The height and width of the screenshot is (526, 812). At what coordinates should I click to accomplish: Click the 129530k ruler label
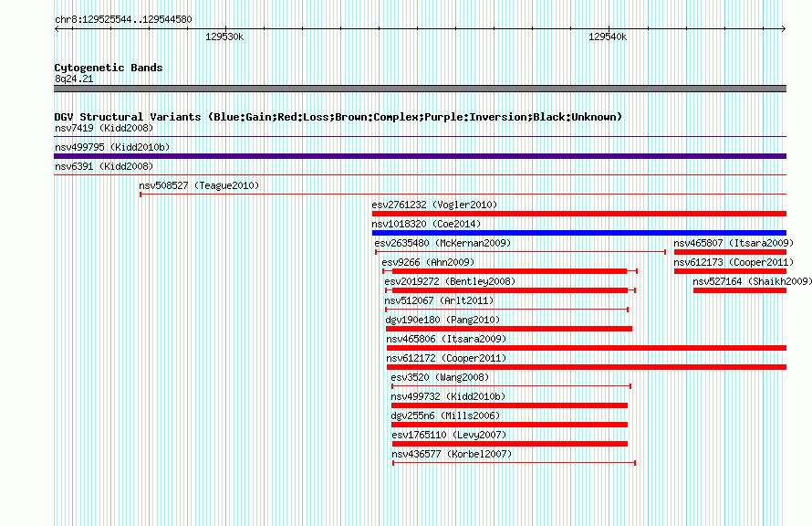pos(224,37)
